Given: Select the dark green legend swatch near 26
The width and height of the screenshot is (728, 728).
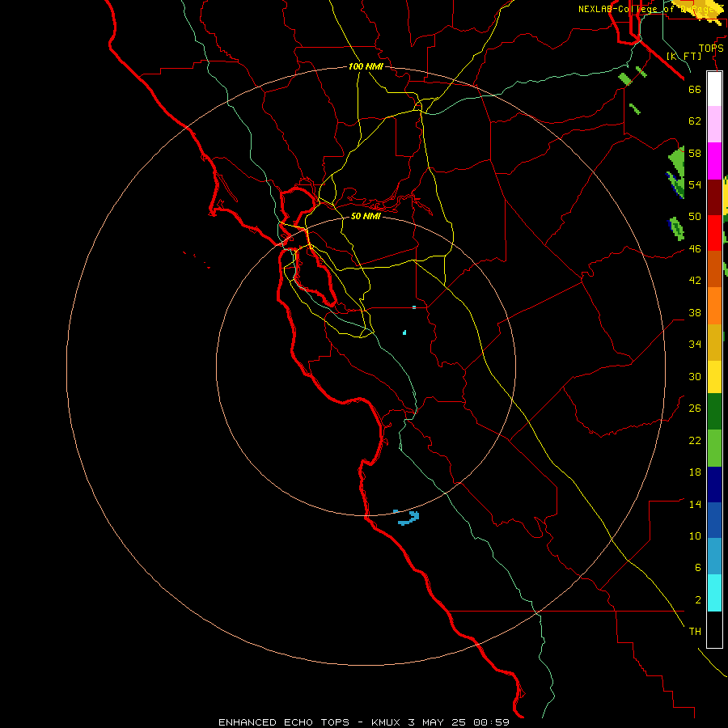Looking at the screenshot, I should [714, 412].
